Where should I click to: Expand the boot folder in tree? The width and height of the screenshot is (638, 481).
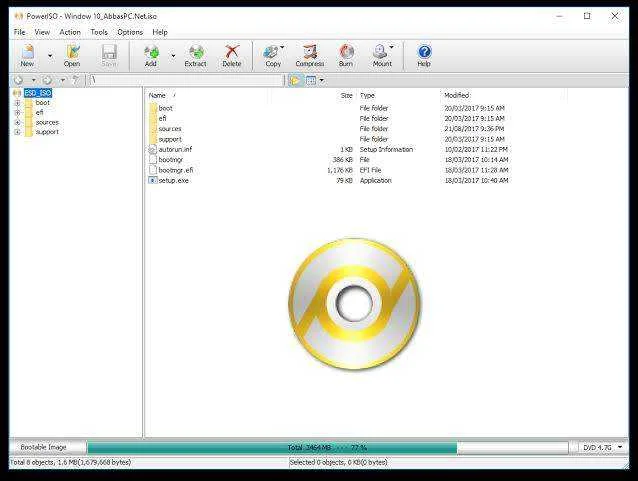(17, 103)
